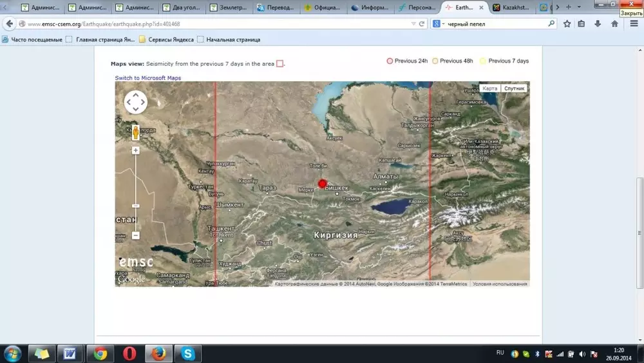Switch map to Спутник satellite view
Viewport: 644px width, 363px height.
click(515, 88)
